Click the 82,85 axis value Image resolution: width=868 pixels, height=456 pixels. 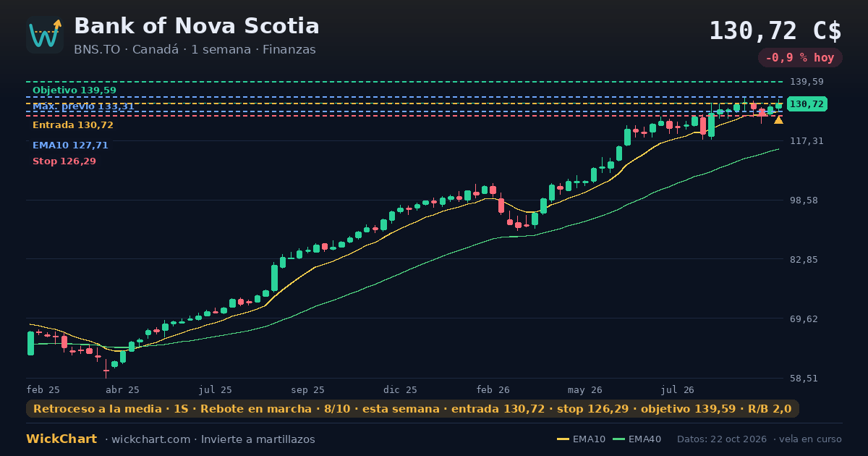click(804, 260)
